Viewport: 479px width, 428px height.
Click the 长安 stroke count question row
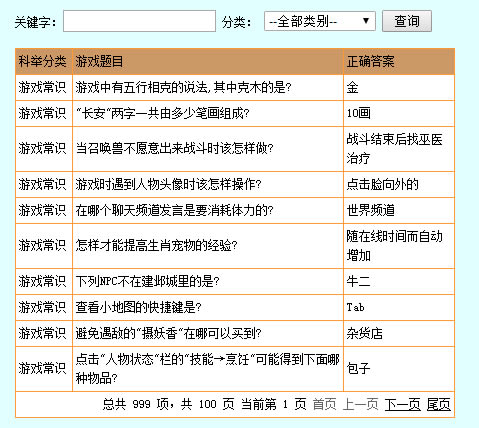click(x=235, y=114)
